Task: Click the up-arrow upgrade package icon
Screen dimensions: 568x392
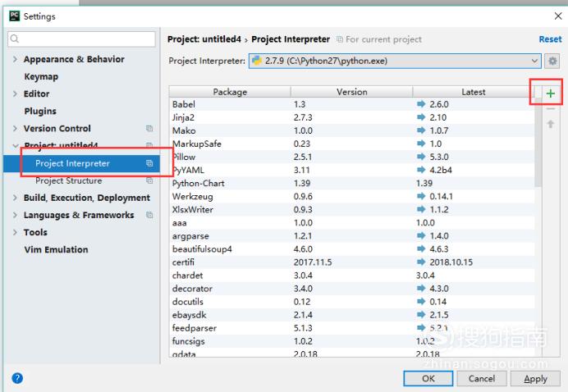Action: [x=551, y=124]
